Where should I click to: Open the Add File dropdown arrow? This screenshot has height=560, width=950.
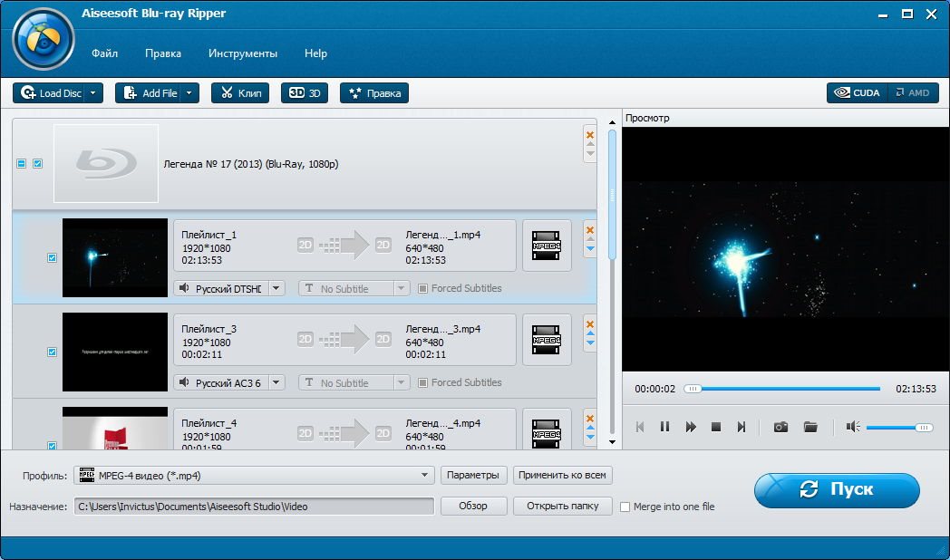[x=189, y=93]
